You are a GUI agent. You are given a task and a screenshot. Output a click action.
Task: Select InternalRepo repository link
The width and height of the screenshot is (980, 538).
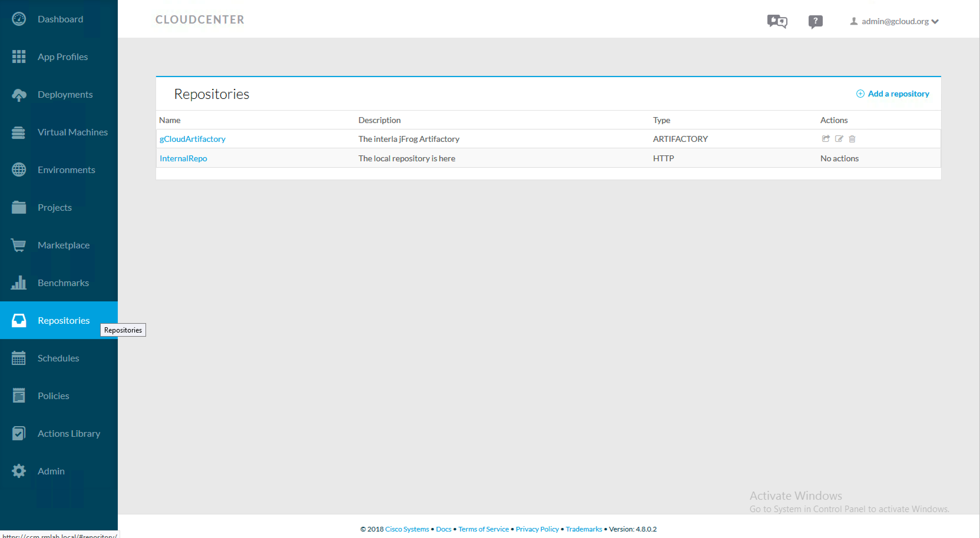tap(183, 158)
